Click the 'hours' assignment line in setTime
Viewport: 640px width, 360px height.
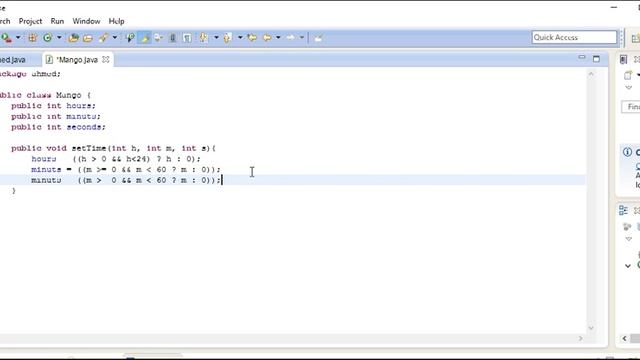[x=116, y=159]
